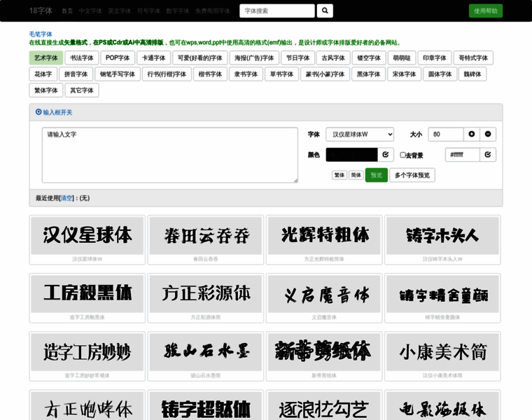Open the 中文字体 nav menu
Viewport: 532px width, 420px height.
90,11
